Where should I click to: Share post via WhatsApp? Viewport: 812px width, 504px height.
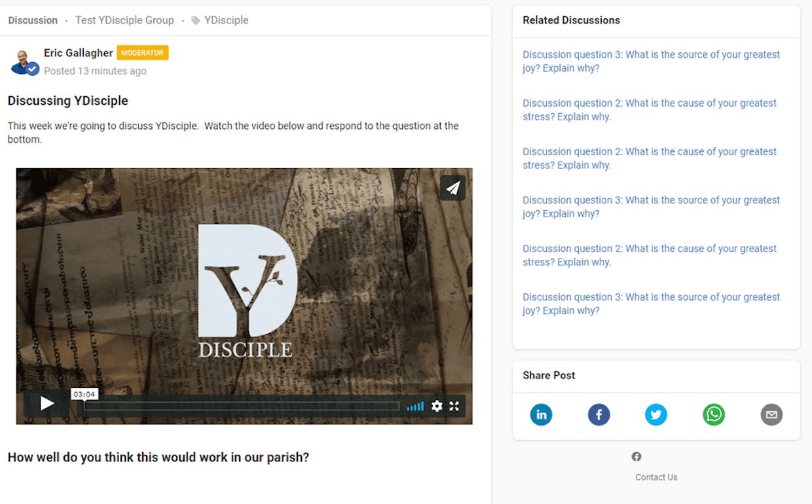(714, 414)
